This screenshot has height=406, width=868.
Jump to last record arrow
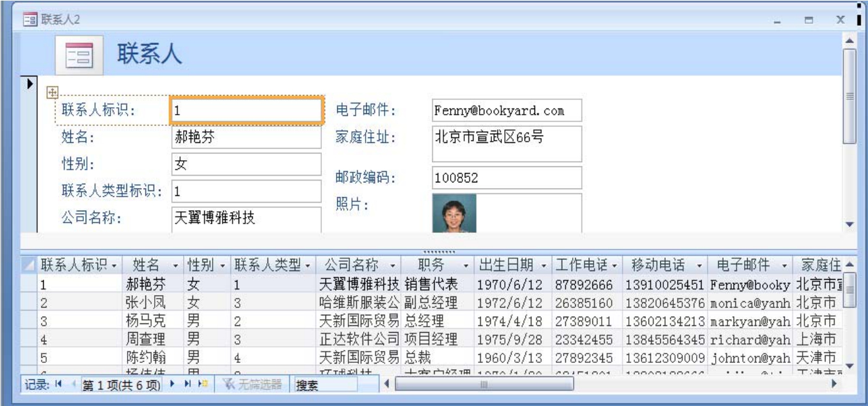click(187, 384)
